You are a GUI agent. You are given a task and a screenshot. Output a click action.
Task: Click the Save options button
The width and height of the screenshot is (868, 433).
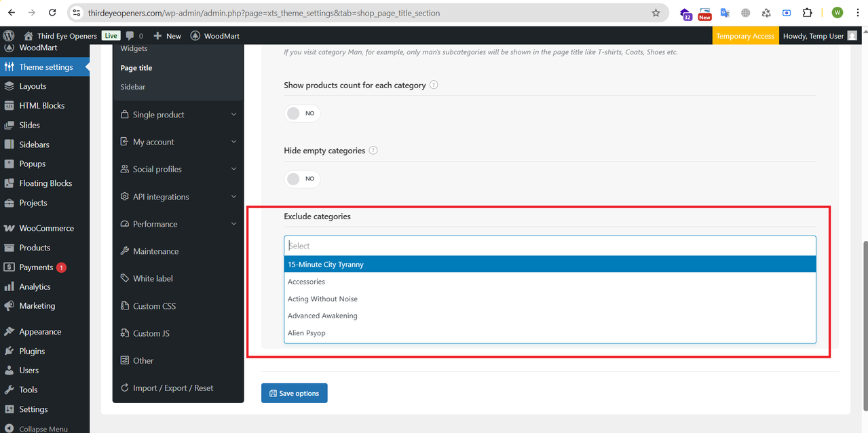point(295,393)
